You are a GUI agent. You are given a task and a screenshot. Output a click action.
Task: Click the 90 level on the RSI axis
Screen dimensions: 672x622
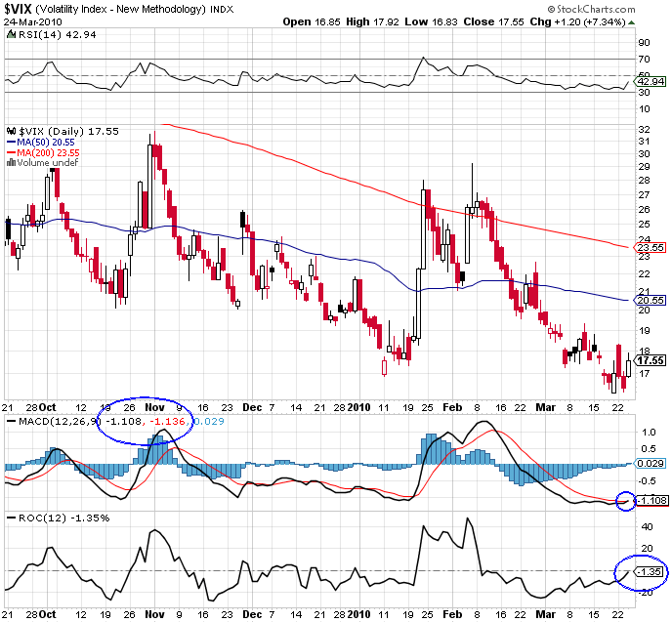[x=644, y=42]
